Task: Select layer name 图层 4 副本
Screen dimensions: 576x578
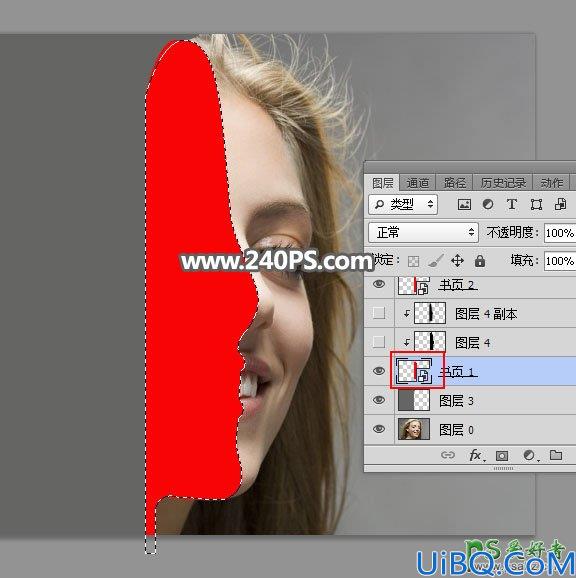Action: [486, 314]
